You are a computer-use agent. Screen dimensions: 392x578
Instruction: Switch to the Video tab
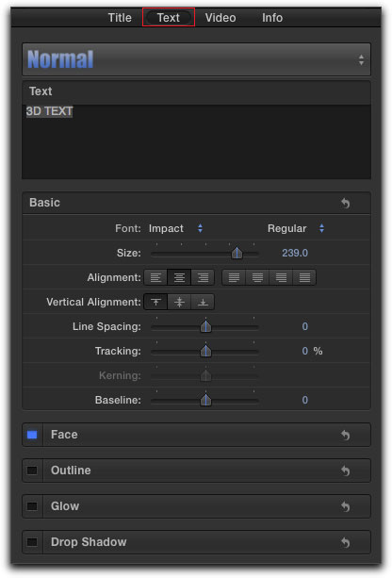(220, 18)
